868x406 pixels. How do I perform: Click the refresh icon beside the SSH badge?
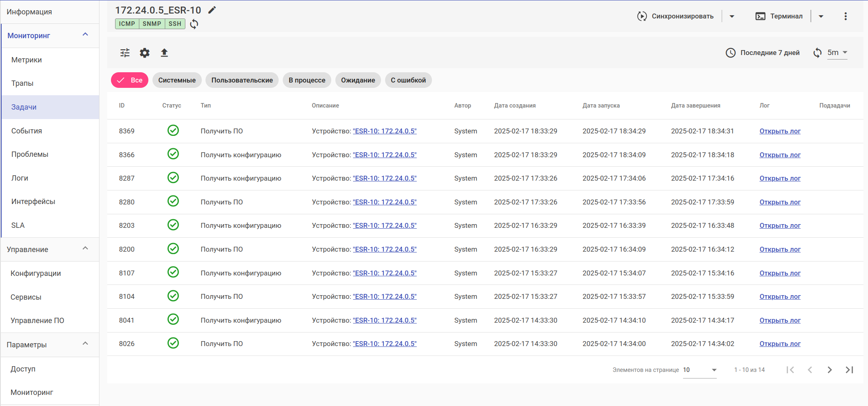[x=194, y=24]
